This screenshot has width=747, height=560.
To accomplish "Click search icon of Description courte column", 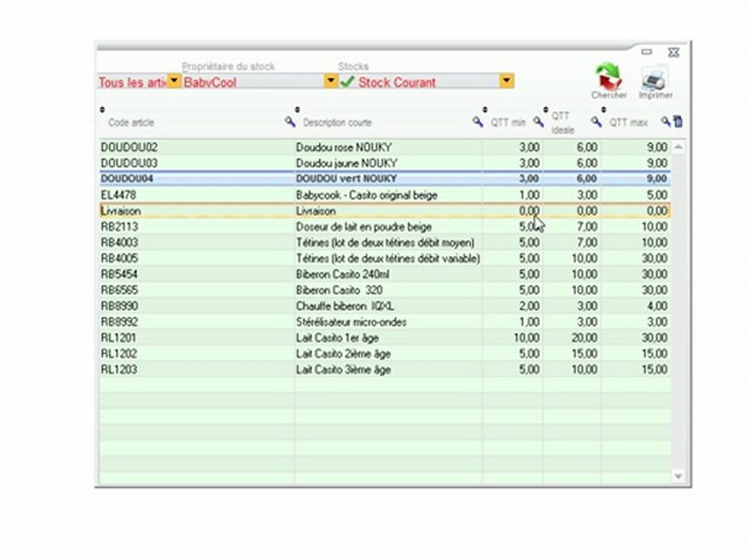I will 477,121.
